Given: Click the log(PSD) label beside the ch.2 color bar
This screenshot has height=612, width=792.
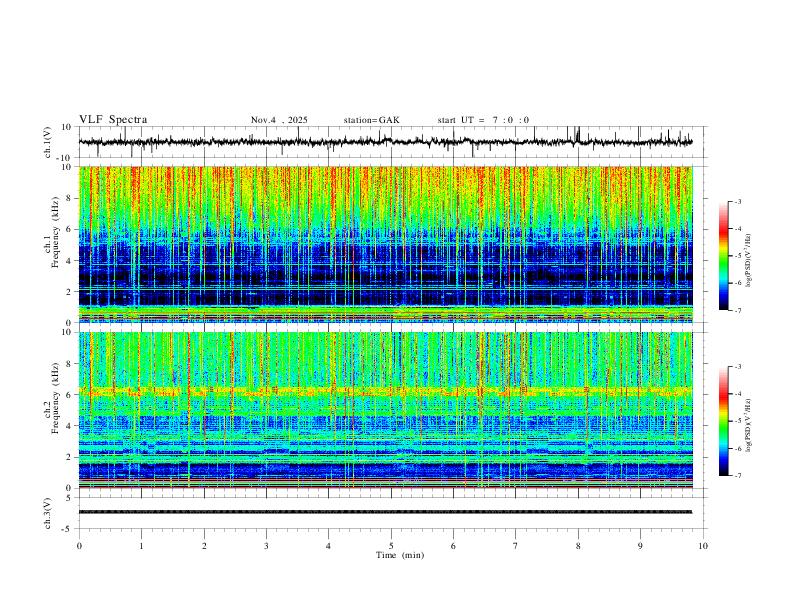Looking at the screenshot, I should click(x=748, y=425).
